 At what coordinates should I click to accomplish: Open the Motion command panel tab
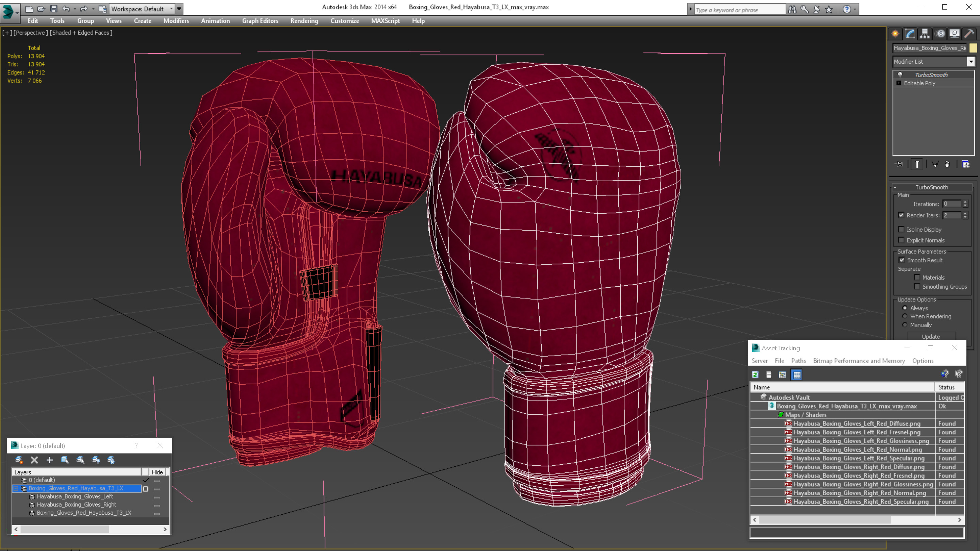pos(940,34)
